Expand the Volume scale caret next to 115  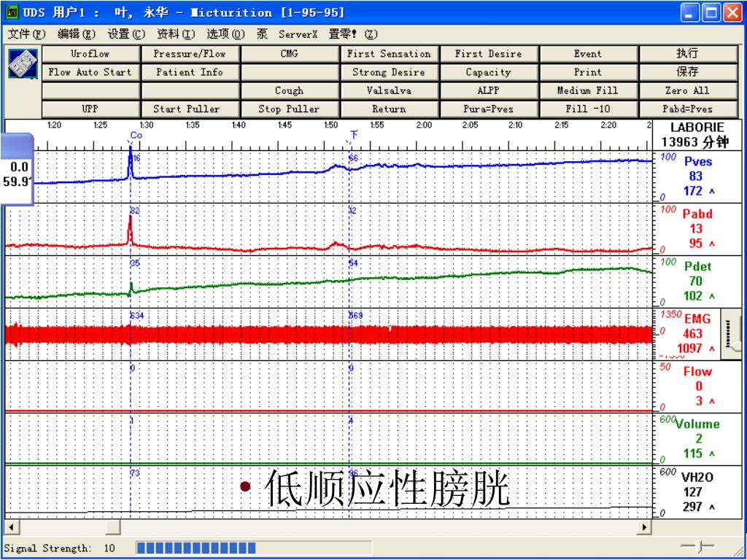click(x=712, y=454)
